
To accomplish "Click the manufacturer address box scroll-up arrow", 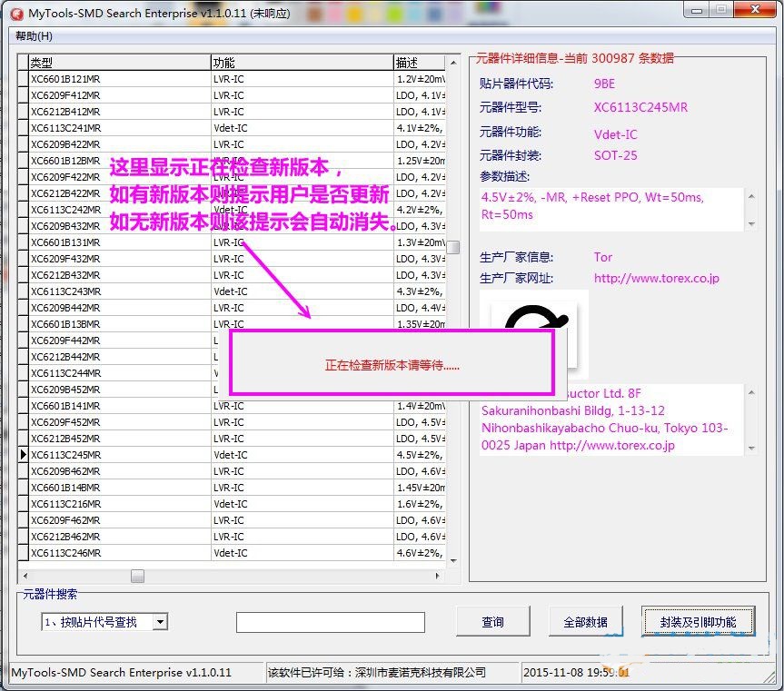I will click(x=751, y=392).
